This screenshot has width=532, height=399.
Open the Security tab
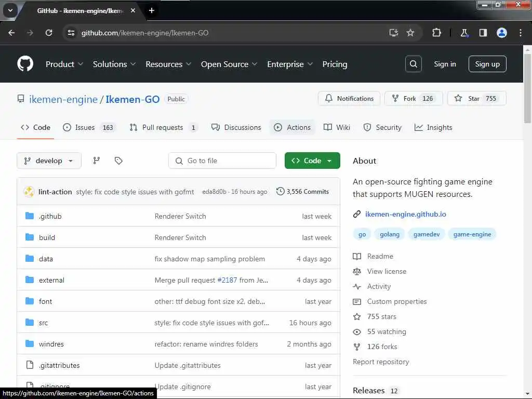pos(382,127)
